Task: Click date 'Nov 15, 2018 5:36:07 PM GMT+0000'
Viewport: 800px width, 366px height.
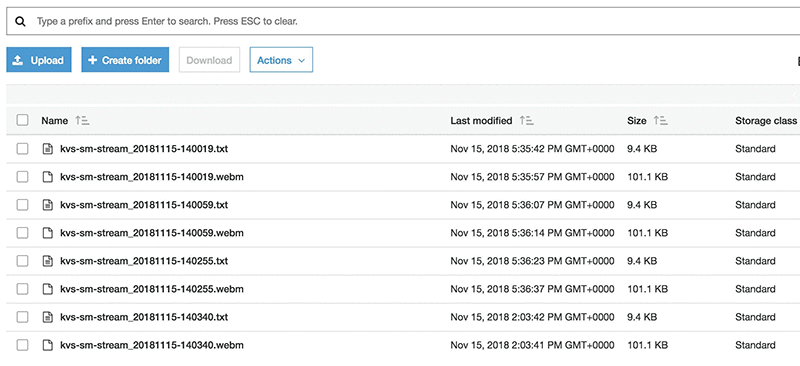Action: 532,205
